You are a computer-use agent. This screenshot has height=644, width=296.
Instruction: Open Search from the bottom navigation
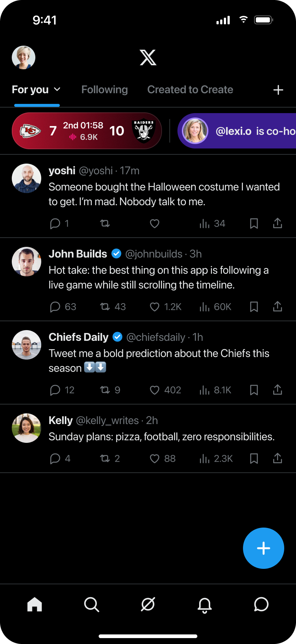coord(91,604)
